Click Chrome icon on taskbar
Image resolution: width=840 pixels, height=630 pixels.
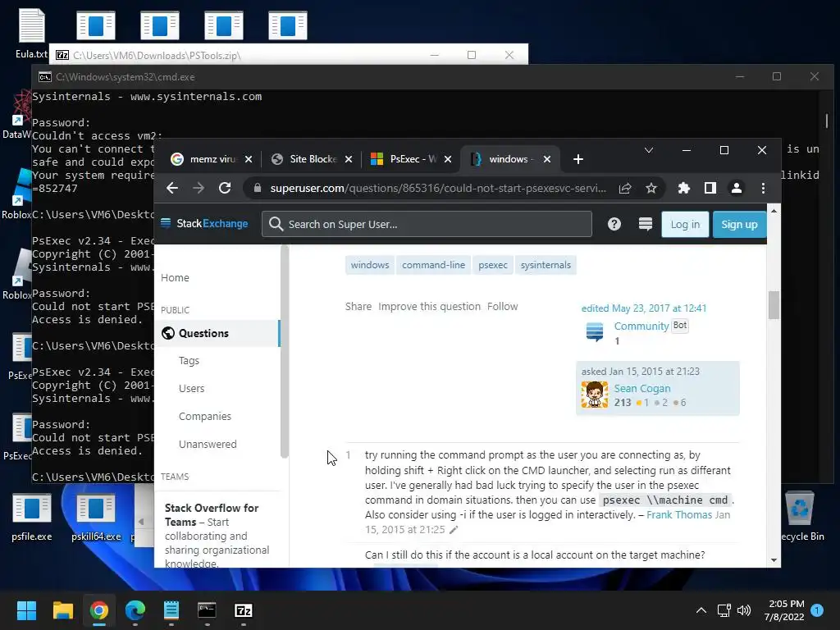[x=98, y=610]
